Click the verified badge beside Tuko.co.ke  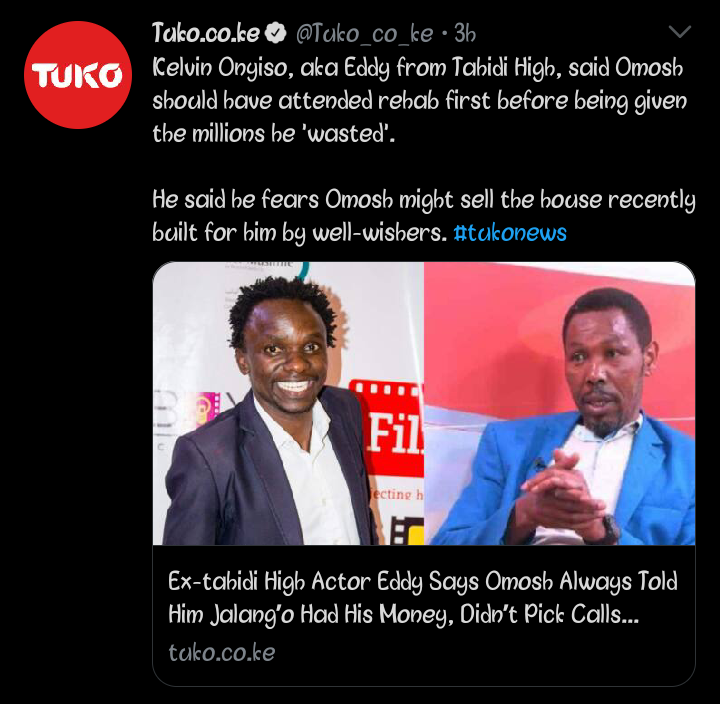pyautogui.click(x=276, y=34)
